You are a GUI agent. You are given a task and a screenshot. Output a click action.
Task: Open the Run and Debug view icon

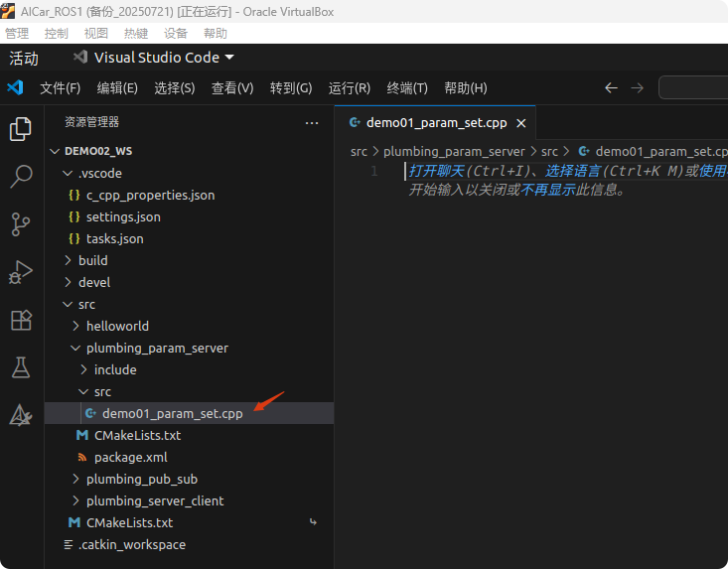coord(21,272)
